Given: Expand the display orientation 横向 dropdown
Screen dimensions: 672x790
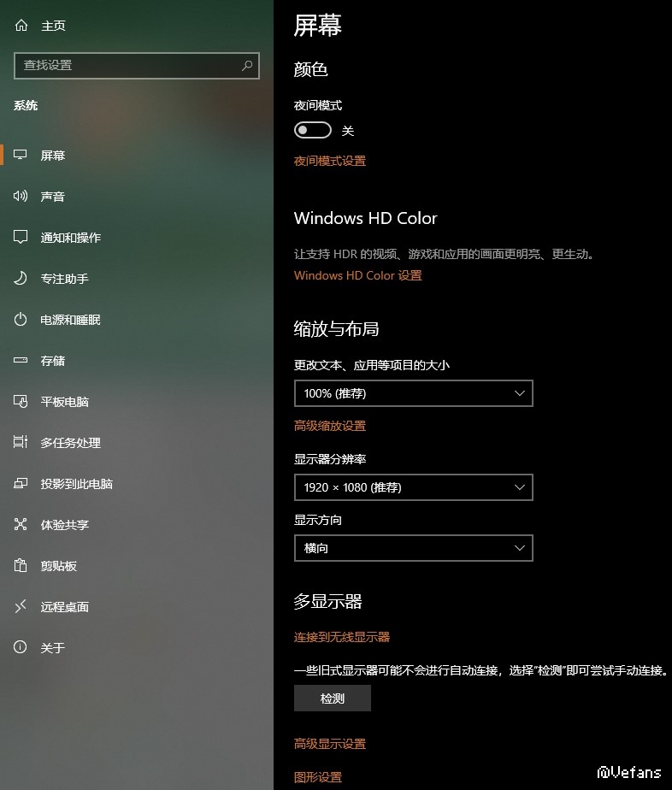Looking at the screenshot, I should click(414, 548).
